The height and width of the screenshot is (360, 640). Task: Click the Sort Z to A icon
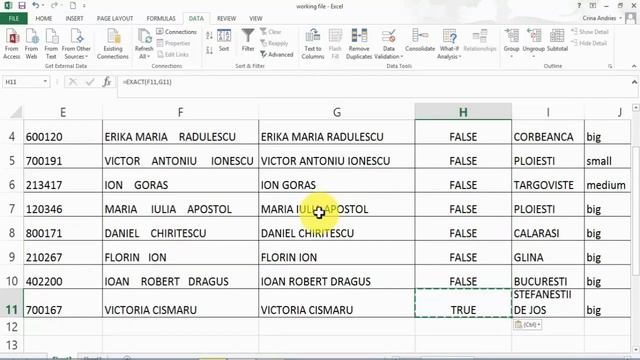pyautogui.click(x=209, y=50)
